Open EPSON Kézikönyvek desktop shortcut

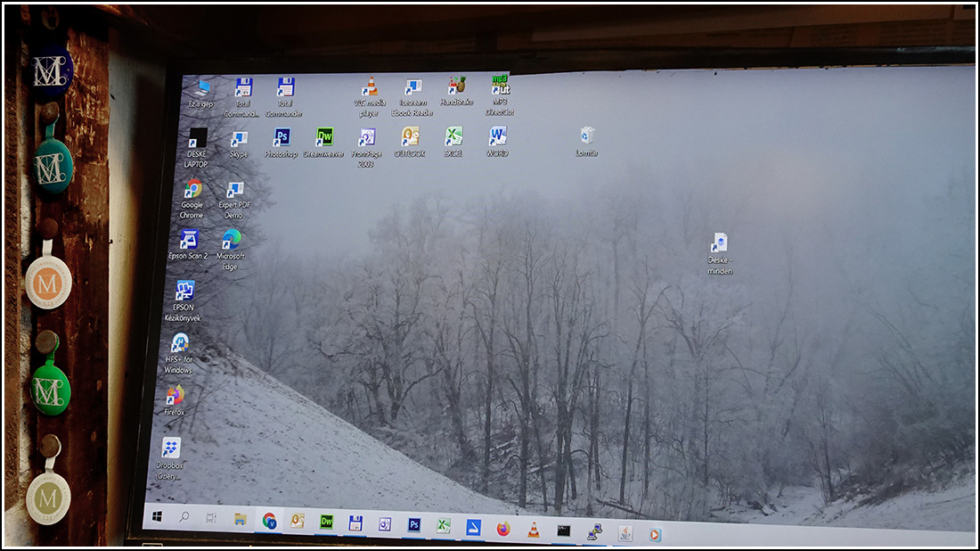(184, 301)
